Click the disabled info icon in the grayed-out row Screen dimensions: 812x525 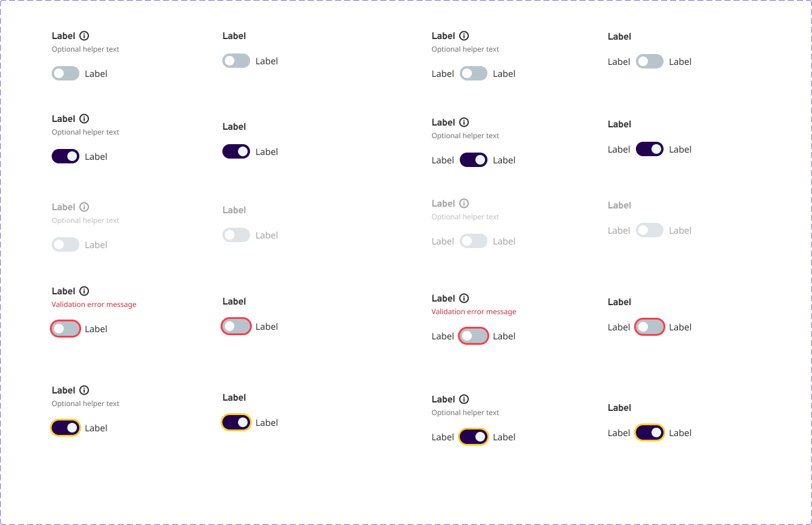[x=84, y=206]
